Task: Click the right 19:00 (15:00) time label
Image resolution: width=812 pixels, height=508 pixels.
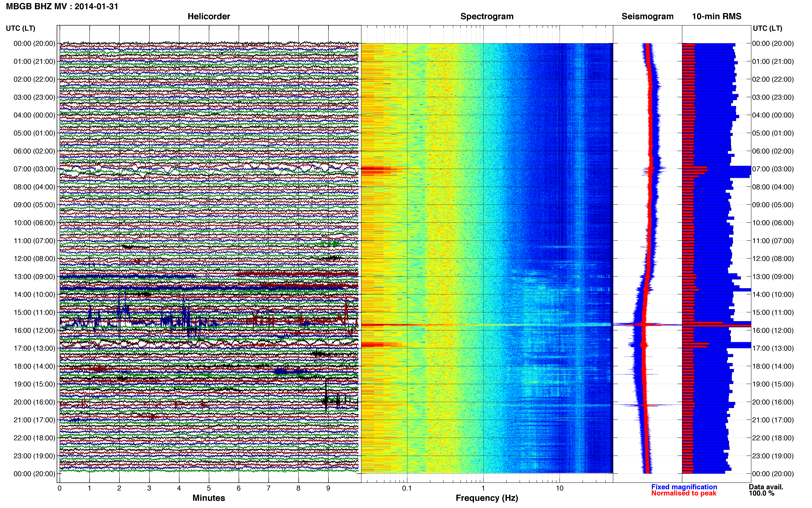Action: coord(773,384)
